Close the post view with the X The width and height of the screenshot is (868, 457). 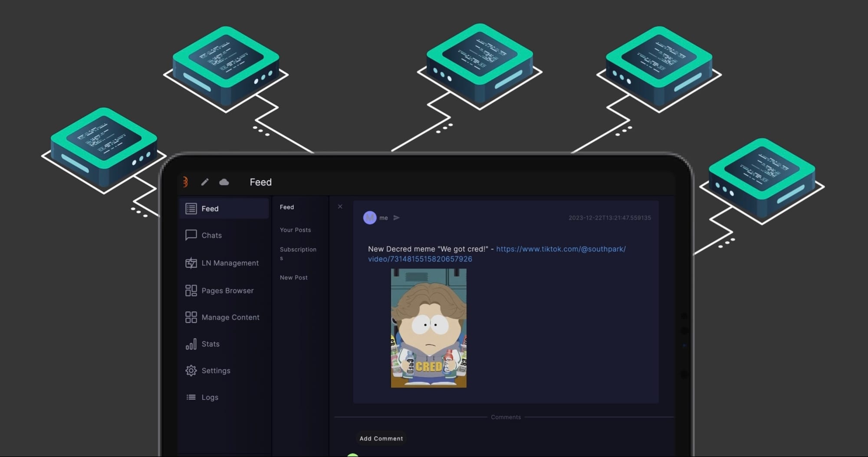(340, 206)
